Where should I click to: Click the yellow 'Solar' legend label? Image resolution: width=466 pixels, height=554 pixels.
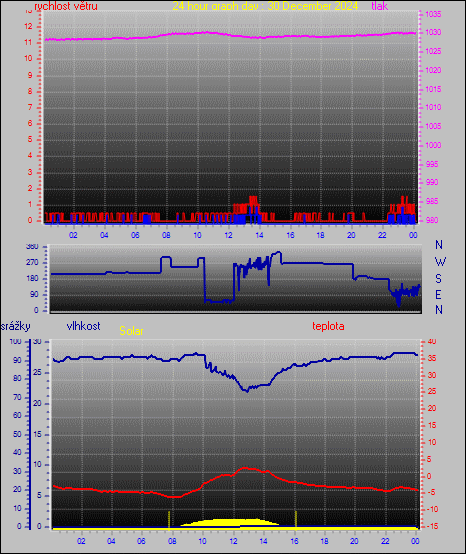point(131,331)
